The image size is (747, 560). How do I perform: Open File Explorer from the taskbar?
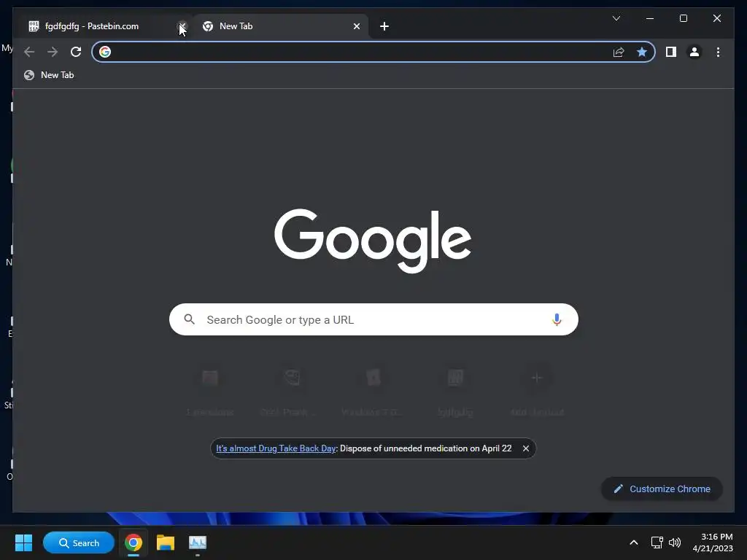[x=166, y=542]
